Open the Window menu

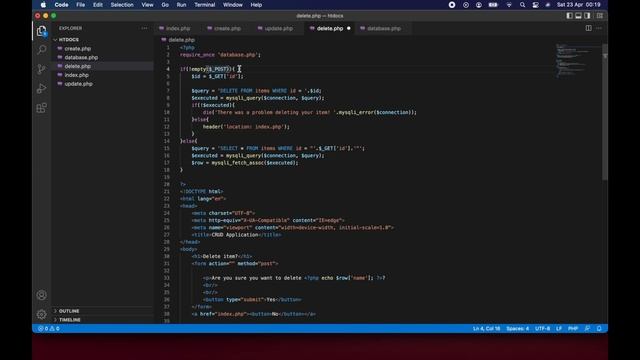233,5
